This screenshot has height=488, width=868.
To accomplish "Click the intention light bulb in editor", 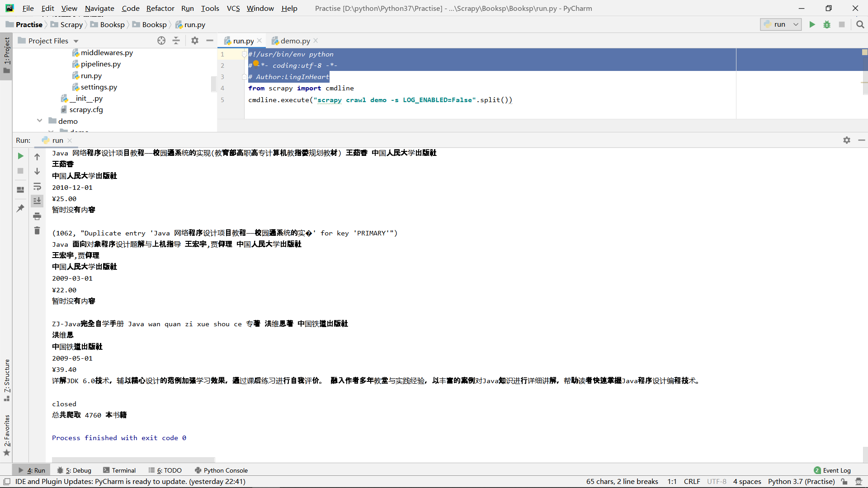I will (x=256, y=63).
